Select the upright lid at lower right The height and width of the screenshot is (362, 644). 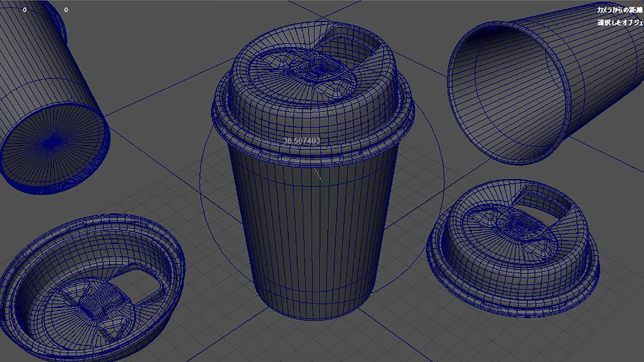point(513,248)
